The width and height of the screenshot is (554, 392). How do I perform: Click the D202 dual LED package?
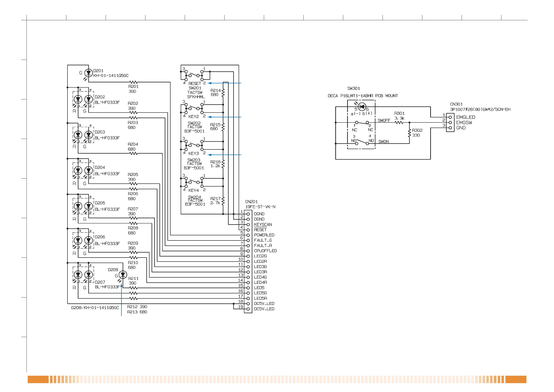click(x=83, y=99)
